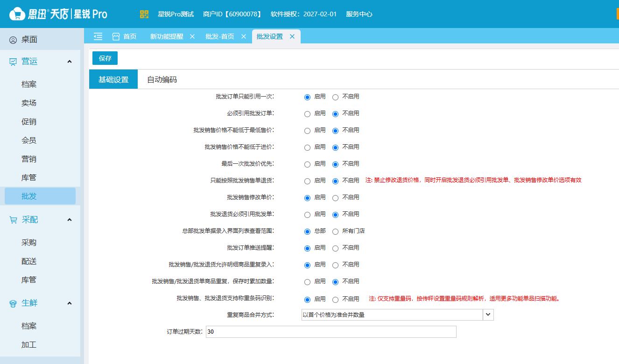The image size is (619, 364).
Task: Collapse sidebar with the menu fold icon
Action: pyautogui.click(x=98, y=36)
